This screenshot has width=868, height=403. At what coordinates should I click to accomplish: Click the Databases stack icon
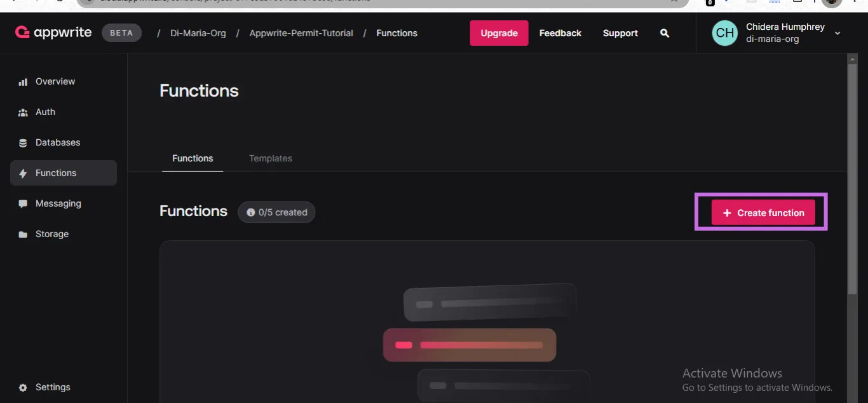pos(23,143)
